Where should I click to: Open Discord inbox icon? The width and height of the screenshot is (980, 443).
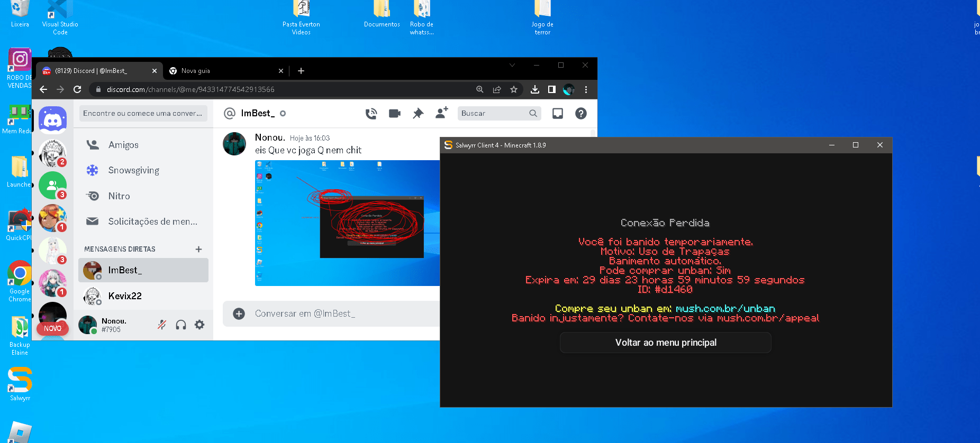click(558, 113)
